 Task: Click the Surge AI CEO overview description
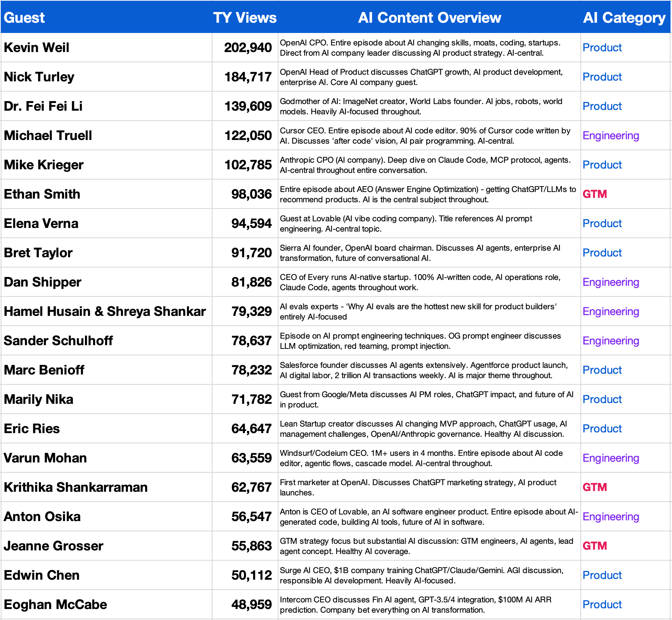tap(422, 575)
